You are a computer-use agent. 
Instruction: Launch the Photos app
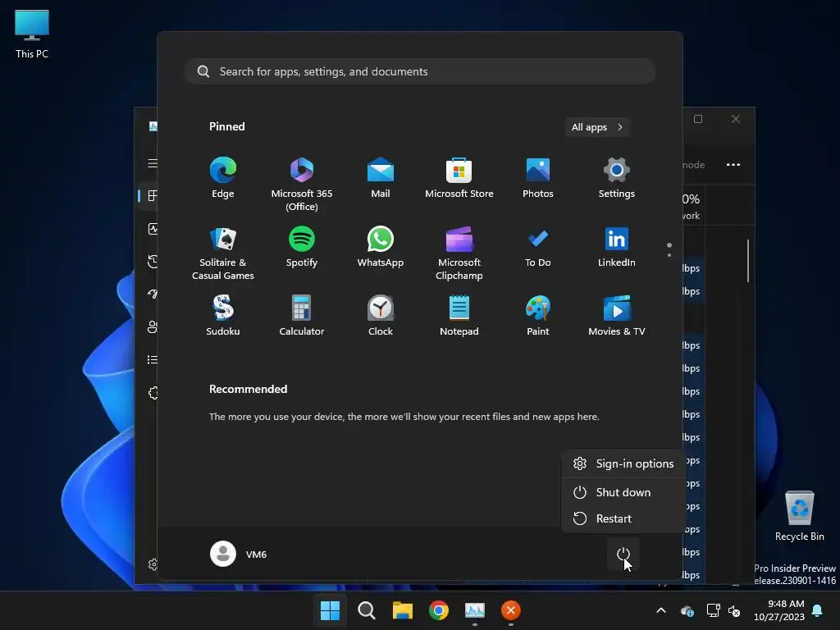538,178
